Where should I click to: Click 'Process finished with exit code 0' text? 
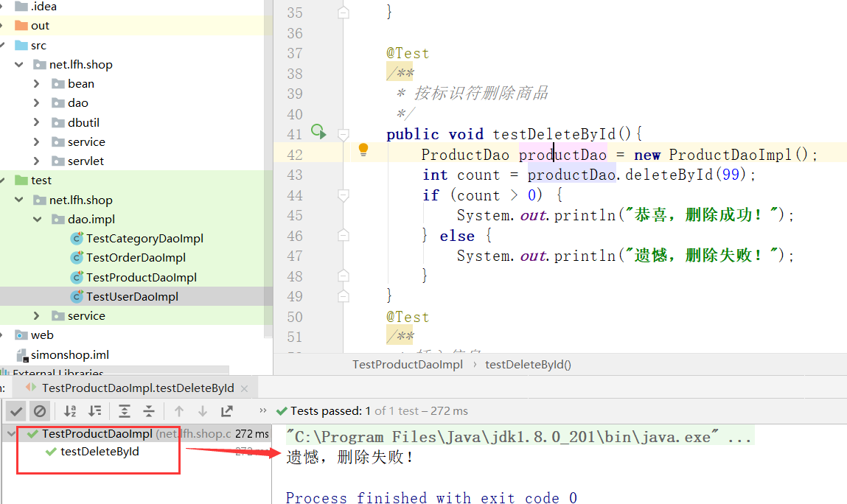(x=431, y=497)
